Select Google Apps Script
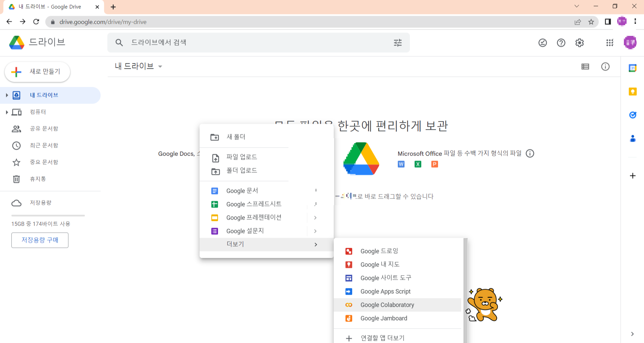 click(x=398, y=291)
